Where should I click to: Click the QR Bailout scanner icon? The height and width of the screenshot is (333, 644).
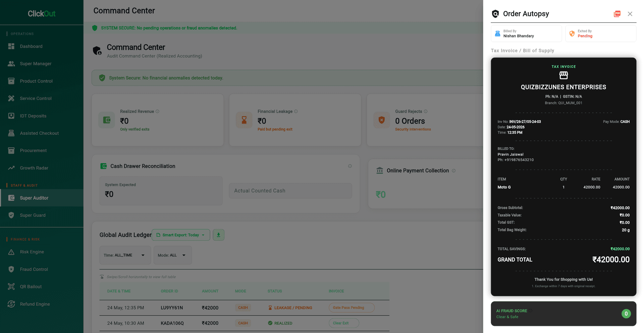[11, 287]
